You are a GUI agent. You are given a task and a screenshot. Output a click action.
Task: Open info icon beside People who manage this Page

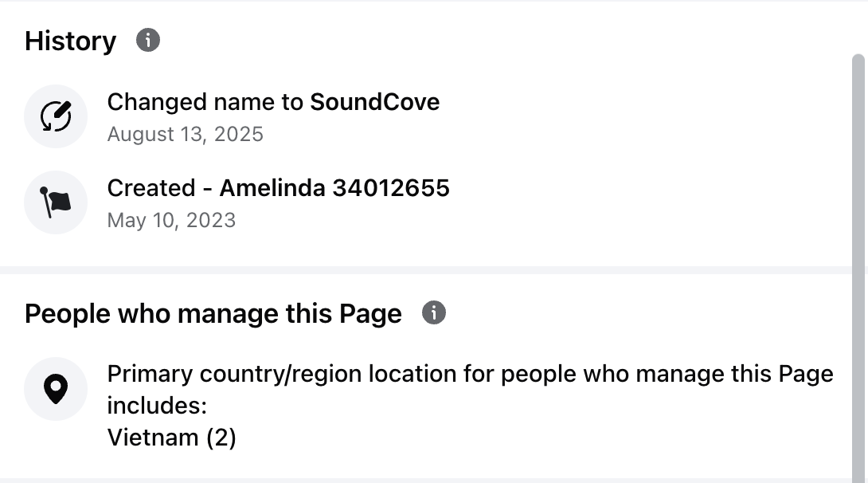click(x=434, y=312)
